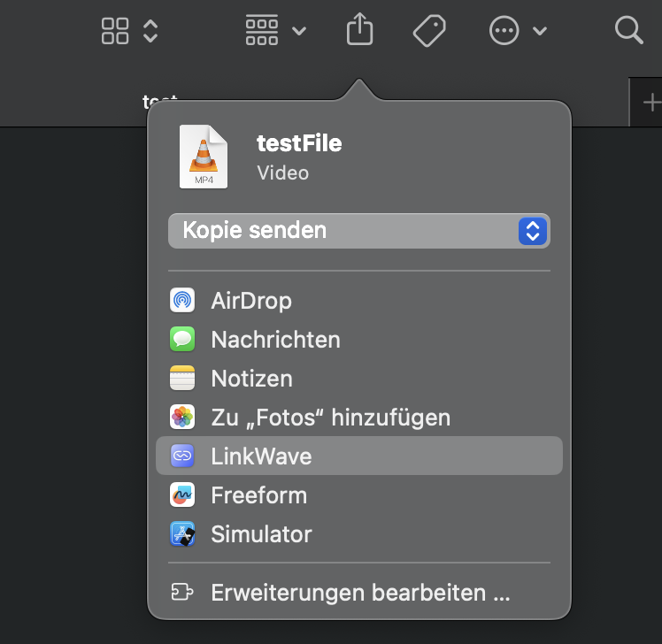The height and width of the screenshot is (644, 662).
Task: Click the LinkWave app icon
Action: tap(182, 456)
